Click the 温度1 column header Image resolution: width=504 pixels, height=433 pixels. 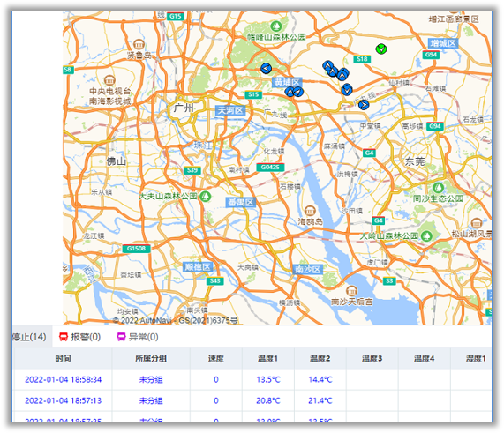pos(267,358)
